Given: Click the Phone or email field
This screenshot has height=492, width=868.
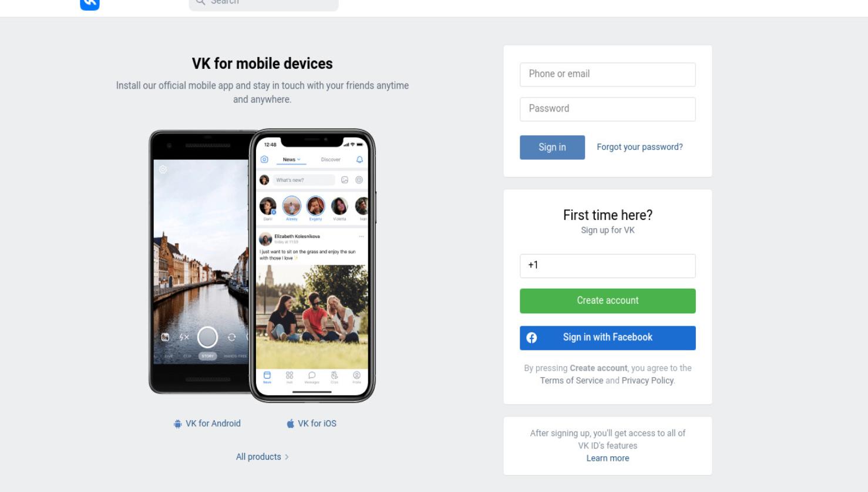Looking at the screenshot, I should click(x=608, y=75).
